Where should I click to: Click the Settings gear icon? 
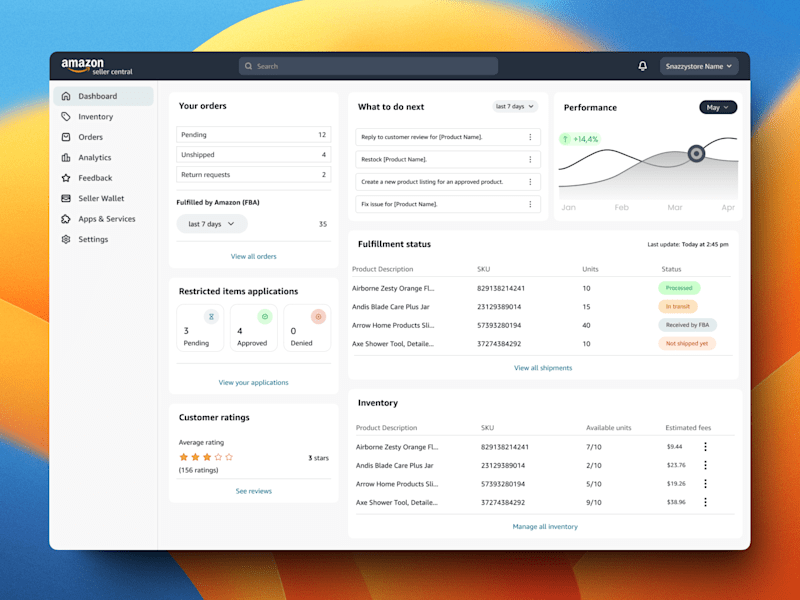(x=66, y=239)
